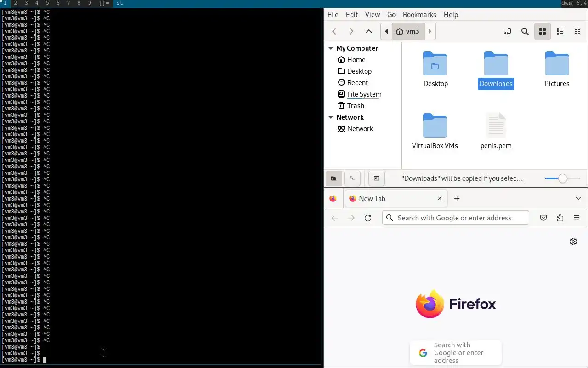
Task: Go back in the file manager
Action: pos(334,31)
